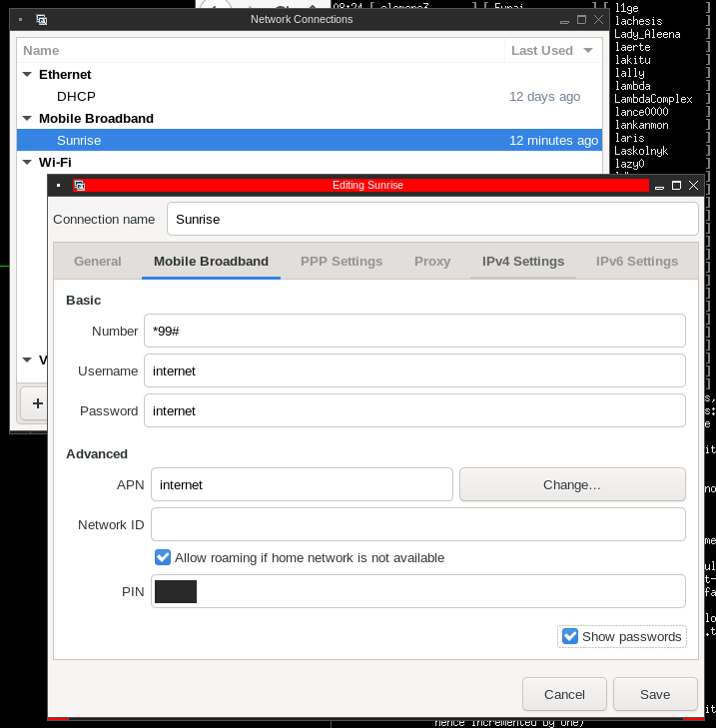This screenshot has height=728, width=716.
Task: Click the dot menu icon in Editing Sunrise titlebar
Action: click(59, 186)
